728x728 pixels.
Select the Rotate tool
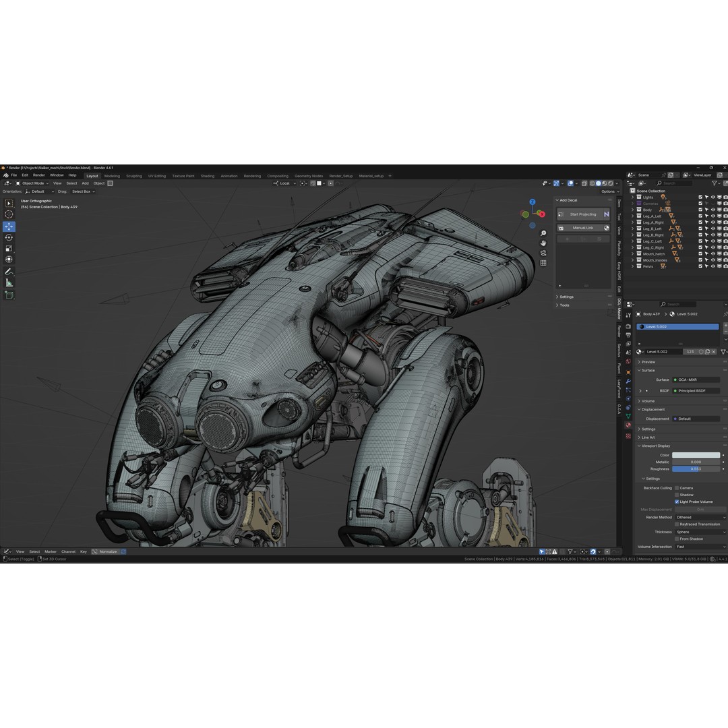[9, 237]
